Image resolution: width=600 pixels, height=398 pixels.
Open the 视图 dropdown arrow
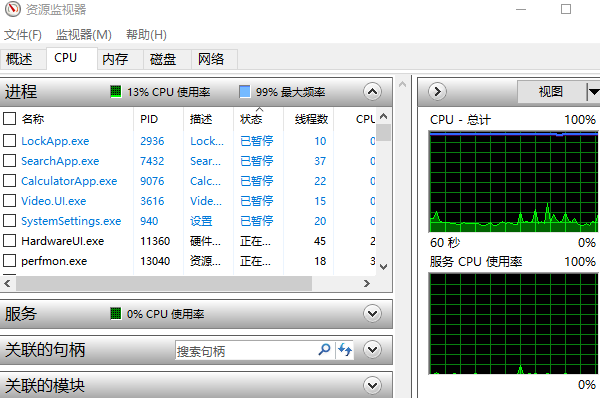pyautogui.click(x=593, y=91)
